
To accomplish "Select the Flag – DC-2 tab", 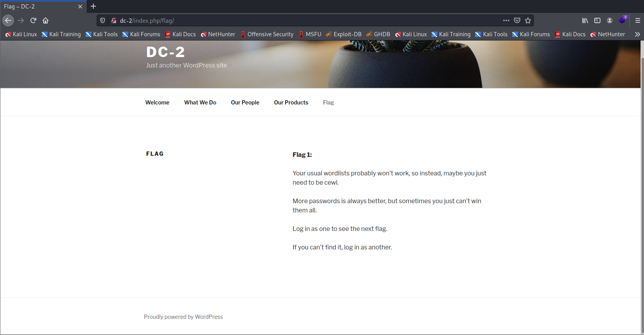I will tap(43, 7).
